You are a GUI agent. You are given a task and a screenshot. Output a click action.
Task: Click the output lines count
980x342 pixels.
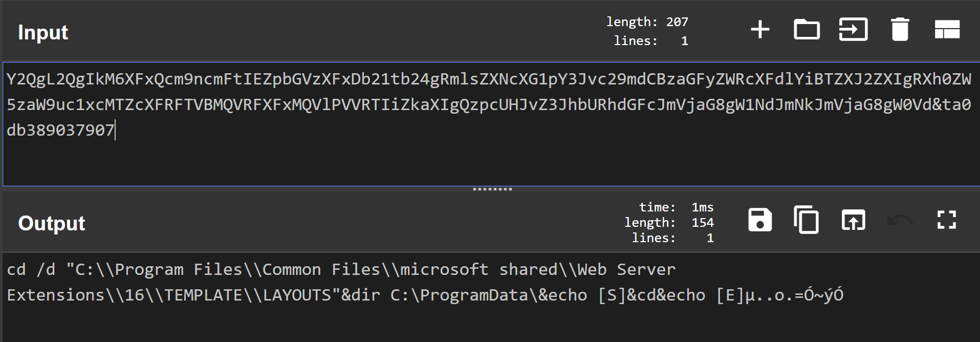point(672,238)
